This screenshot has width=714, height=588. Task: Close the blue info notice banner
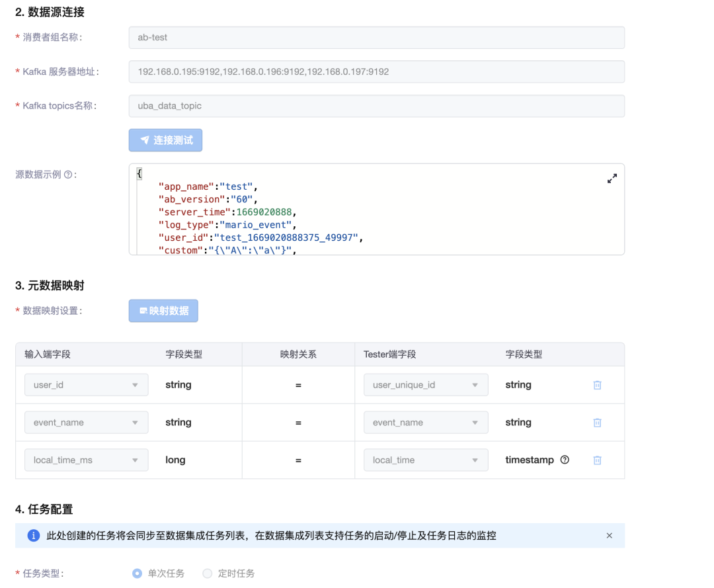pos(609,536)
